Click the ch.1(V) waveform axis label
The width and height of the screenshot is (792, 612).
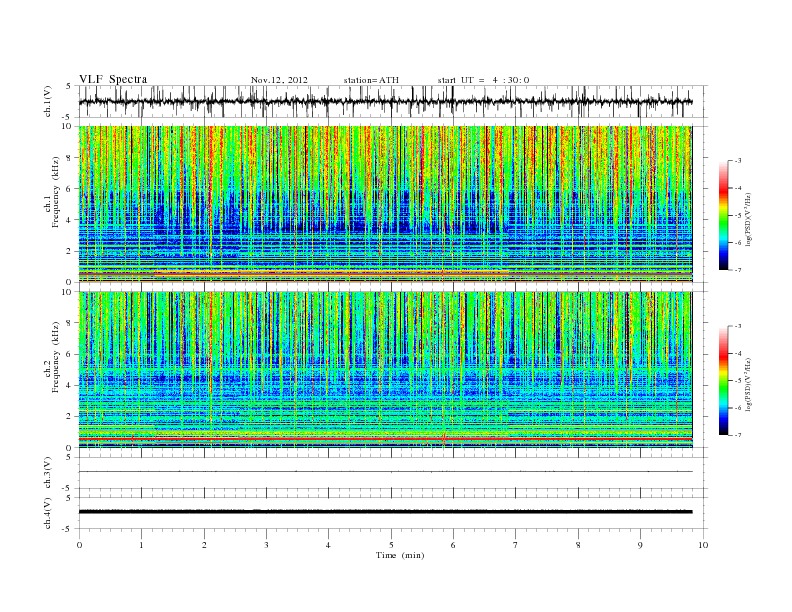[47, 101]
